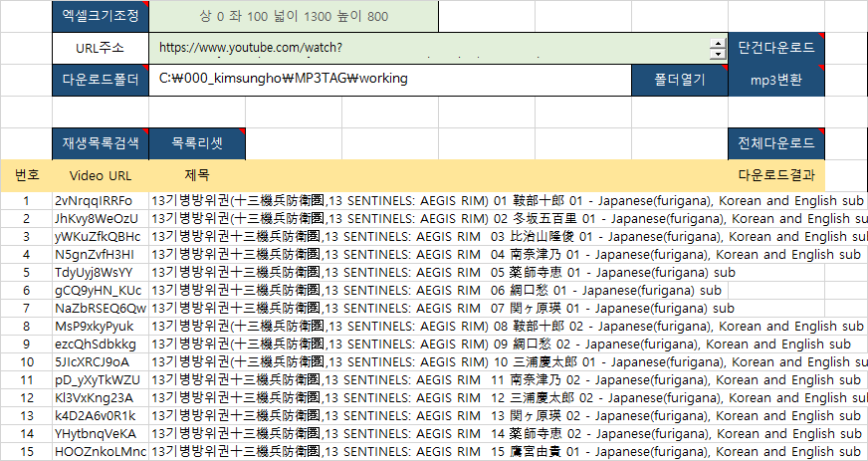Click the 단건다운로드 button

click(776, 48)
